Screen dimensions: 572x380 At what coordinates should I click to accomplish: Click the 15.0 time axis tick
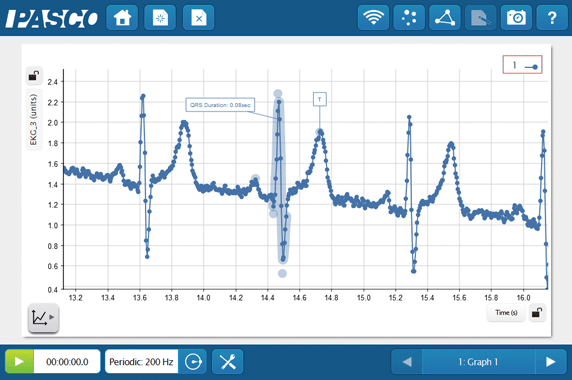coord(363,298)
